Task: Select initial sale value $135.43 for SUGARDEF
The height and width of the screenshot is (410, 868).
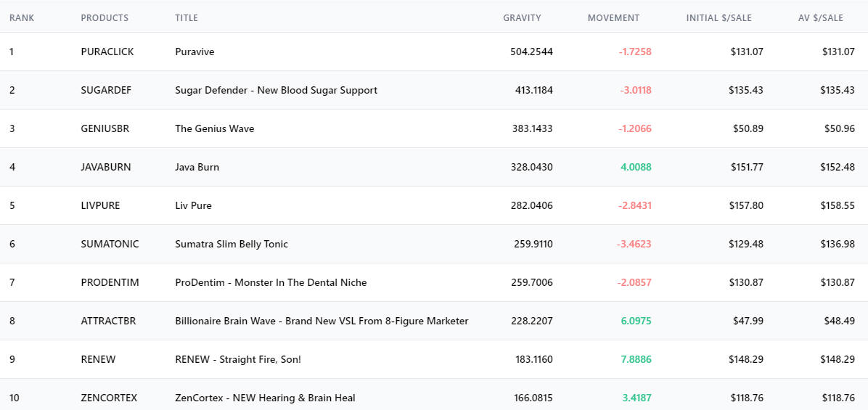Action: point(746,90)
